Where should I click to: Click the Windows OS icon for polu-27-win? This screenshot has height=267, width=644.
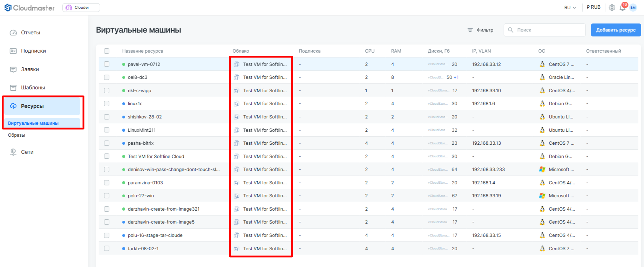tap(542, 196)
